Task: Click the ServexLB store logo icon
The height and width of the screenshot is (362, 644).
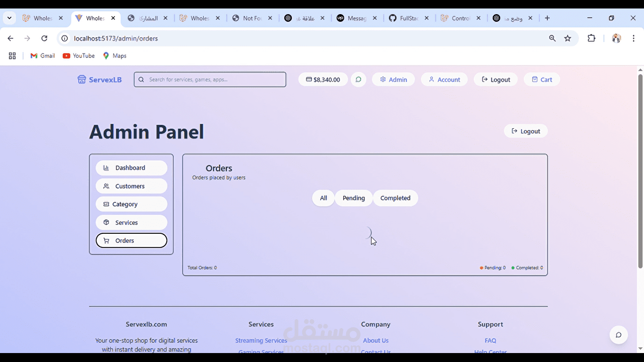Action: [82, 79]
